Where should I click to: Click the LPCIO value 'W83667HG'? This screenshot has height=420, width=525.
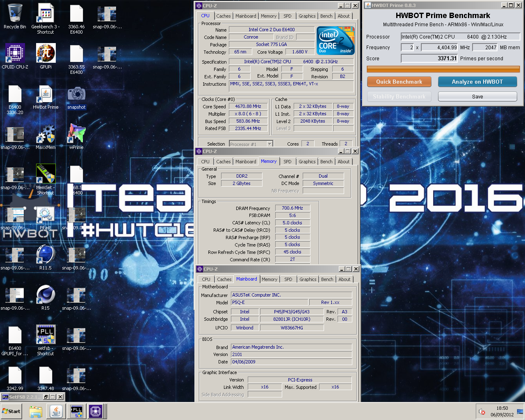tap(292, 328)
